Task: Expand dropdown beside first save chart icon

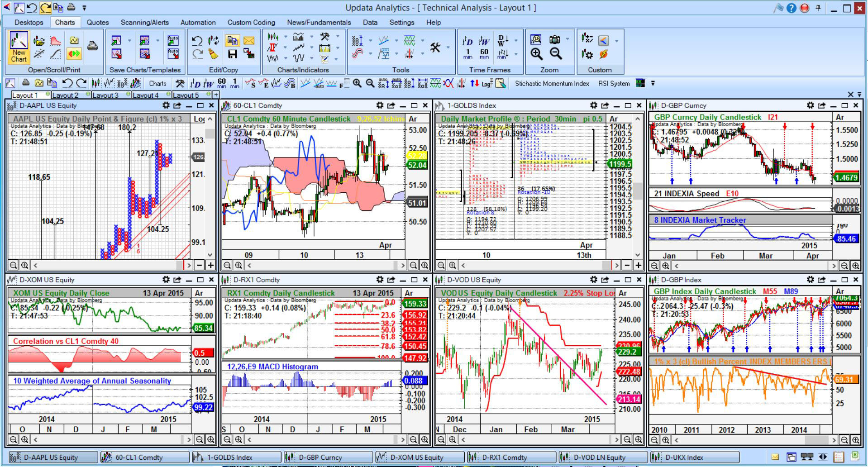Action: [x=129, y=41]
